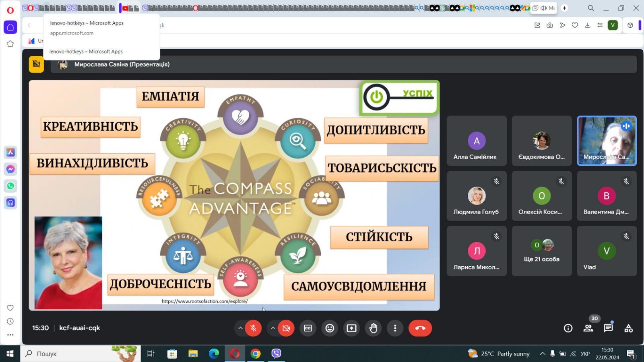Open Microsoft Store from taskbar
This screenshot has width=644, height=362.
(172, 354)
